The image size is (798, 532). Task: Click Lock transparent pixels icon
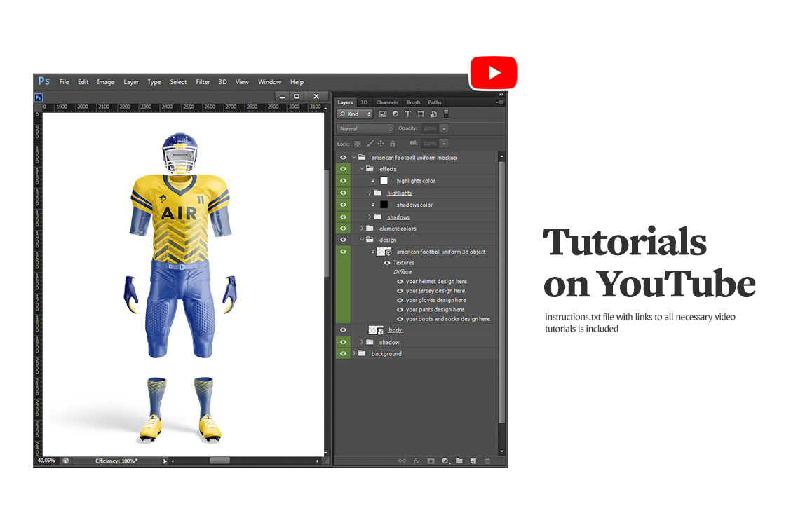(x=357, y=144)
